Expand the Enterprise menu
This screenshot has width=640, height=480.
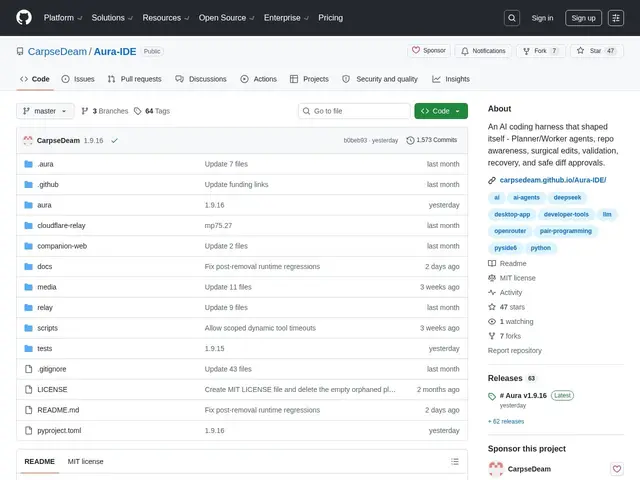click(x=286, y=18)
